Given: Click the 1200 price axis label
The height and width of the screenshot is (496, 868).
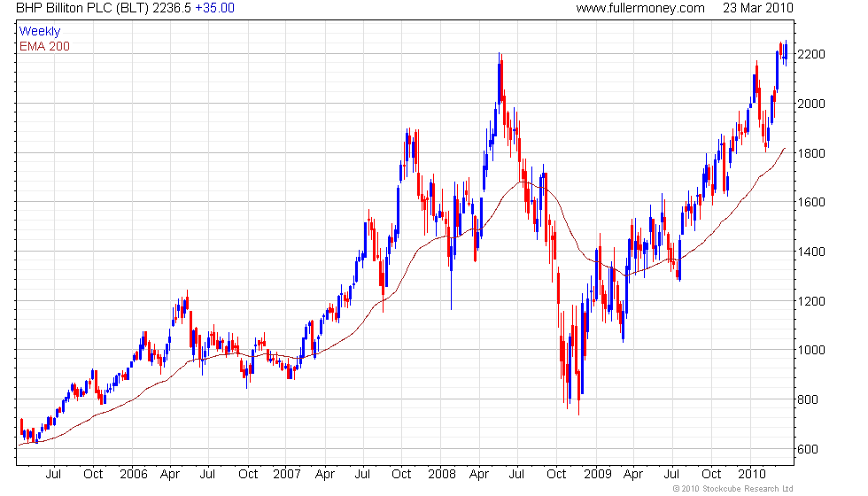Looking at the screenshot, I should [x=811, y=301].
